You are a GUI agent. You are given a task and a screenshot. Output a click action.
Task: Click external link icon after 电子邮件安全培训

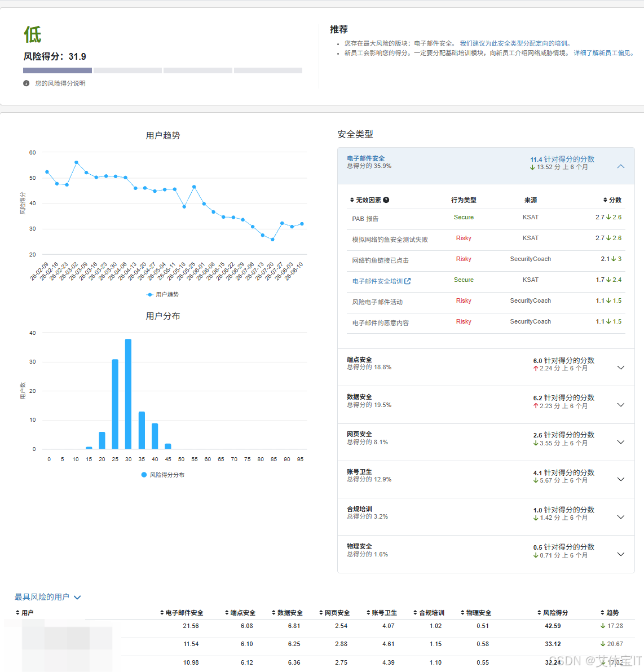click(408, 281)
